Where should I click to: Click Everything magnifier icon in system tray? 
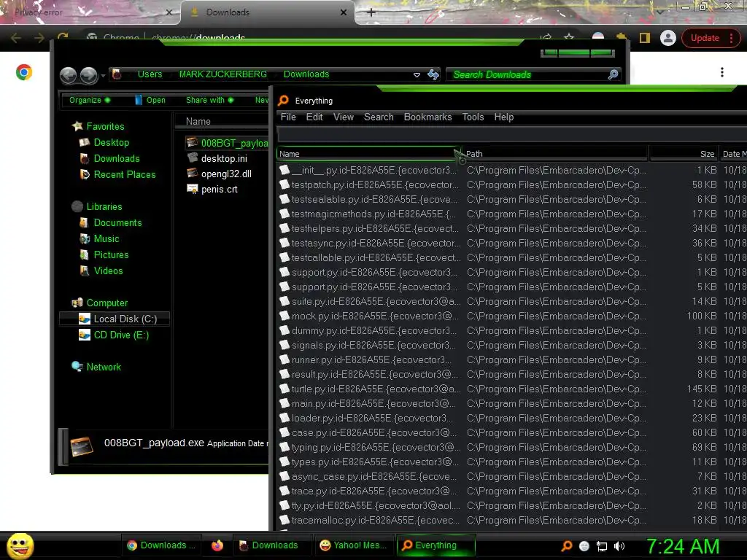(566, 546)
